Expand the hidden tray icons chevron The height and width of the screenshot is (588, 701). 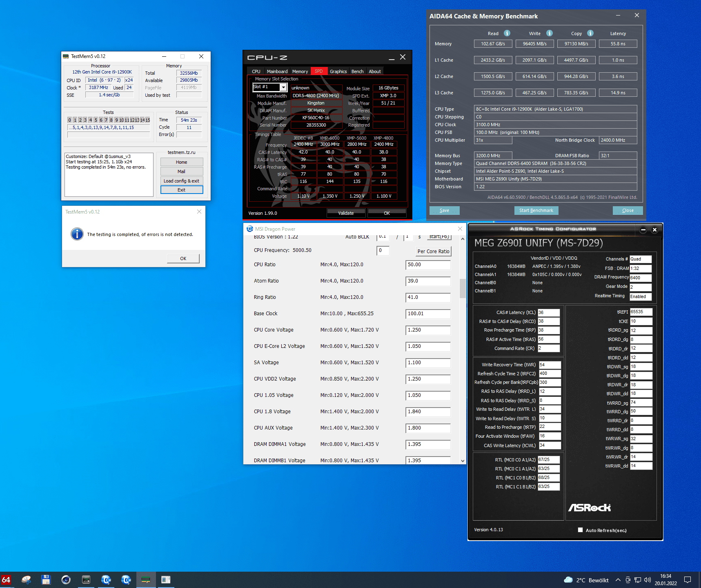click(618, 580)
